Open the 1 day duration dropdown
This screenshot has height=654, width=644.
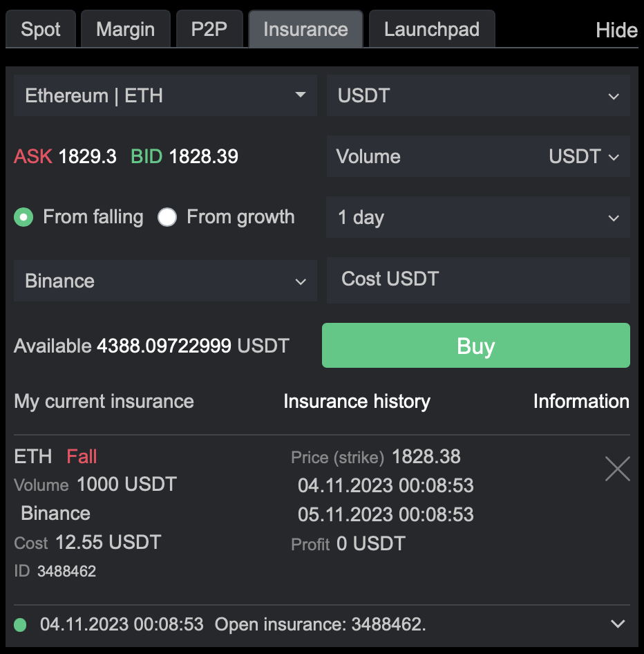pyautogui.click(x=477, y=218)
